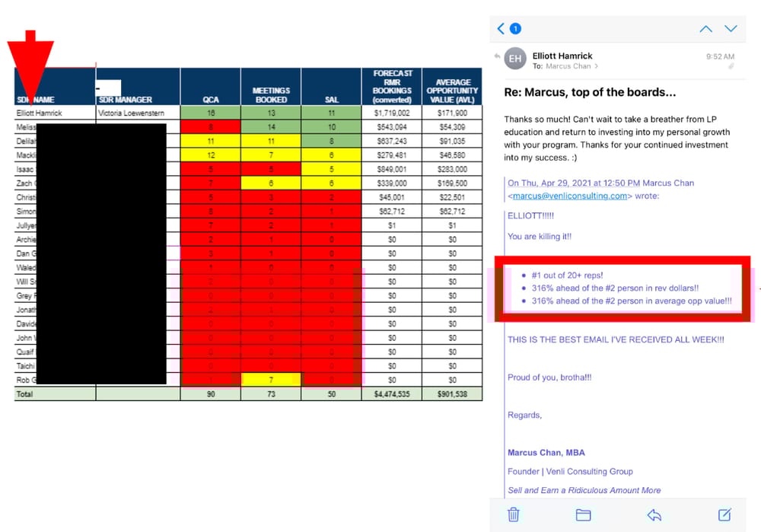Click the average value cell '$91,035'
Image resolution: width=761 pixels, height=532 pixels.
pyautogui.click(x=452, y=141)
